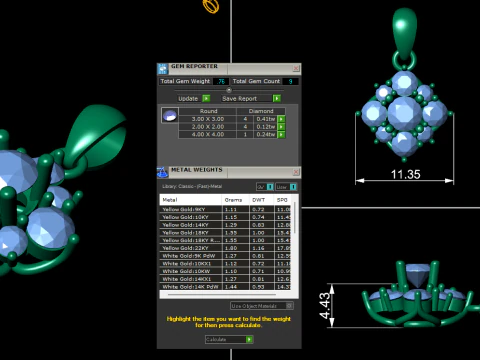Select the center stone in the top-right view

(405, 113)
